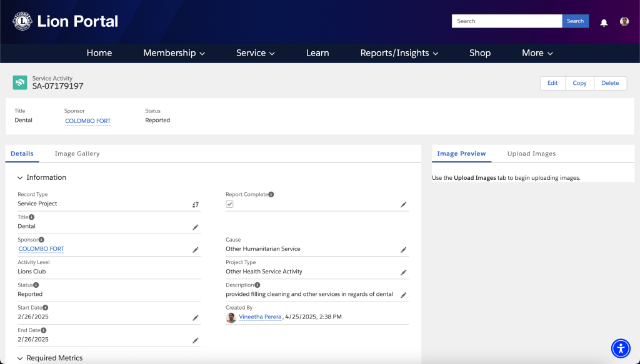The width and height of the screenshot is (640, 364).
Task: Click the Service Project record type value
Action: (x=37, y=204)
